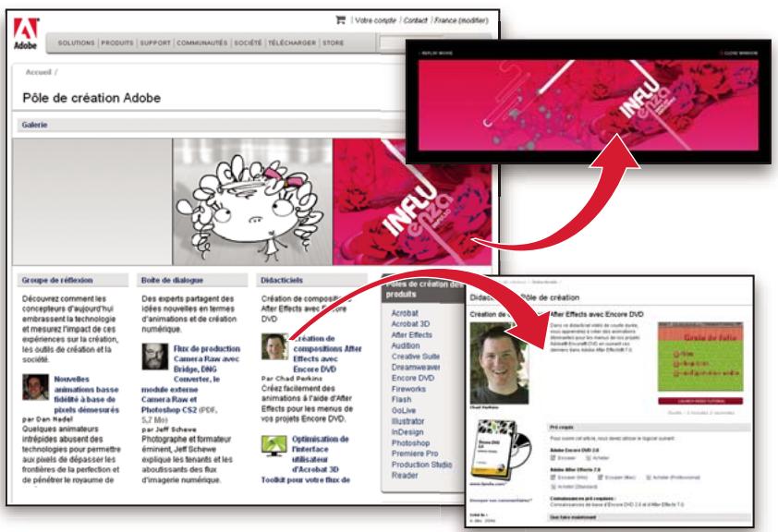Click Chad Perkins large portrait in tutorial page
The width and height of the screenshot is (778, 532).
tap(500, 363)
